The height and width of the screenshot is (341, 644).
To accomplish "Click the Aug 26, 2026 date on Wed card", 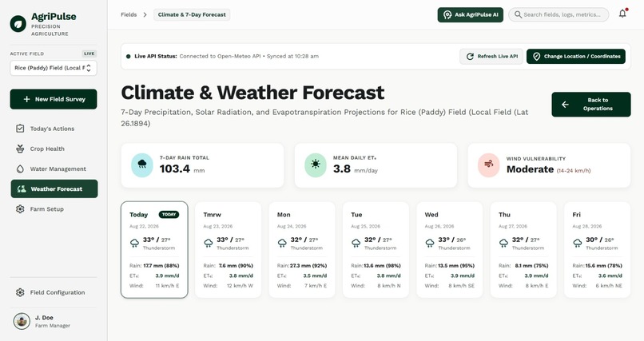I will (x=439, y=226).
